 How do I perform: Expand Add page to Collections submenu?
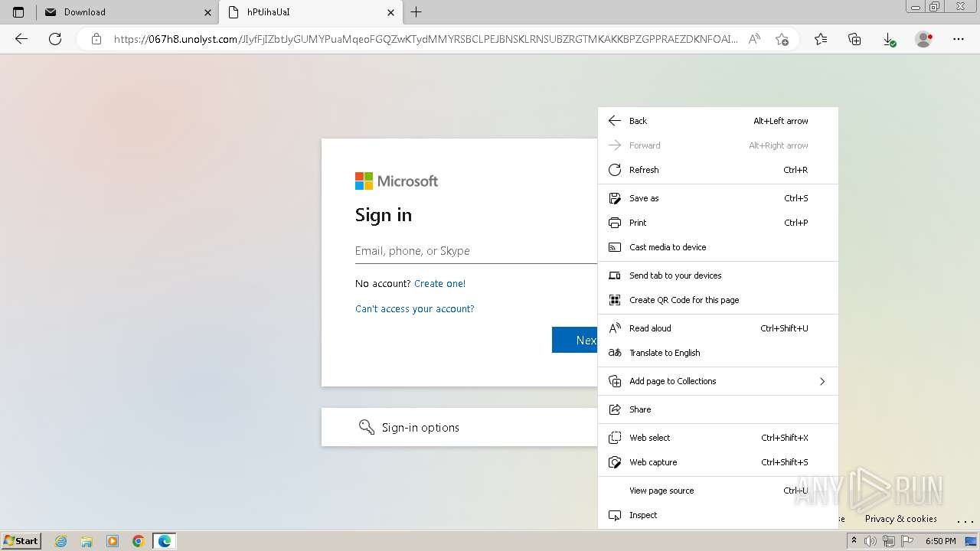(x=718, y=381)
